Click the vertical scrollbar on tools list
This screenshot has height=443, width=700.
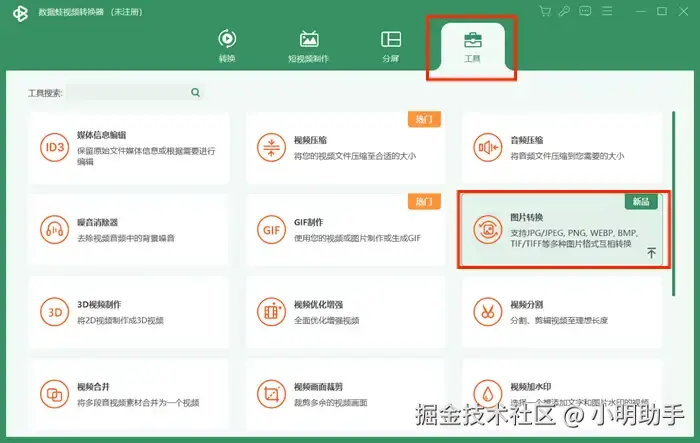(673, 204)
